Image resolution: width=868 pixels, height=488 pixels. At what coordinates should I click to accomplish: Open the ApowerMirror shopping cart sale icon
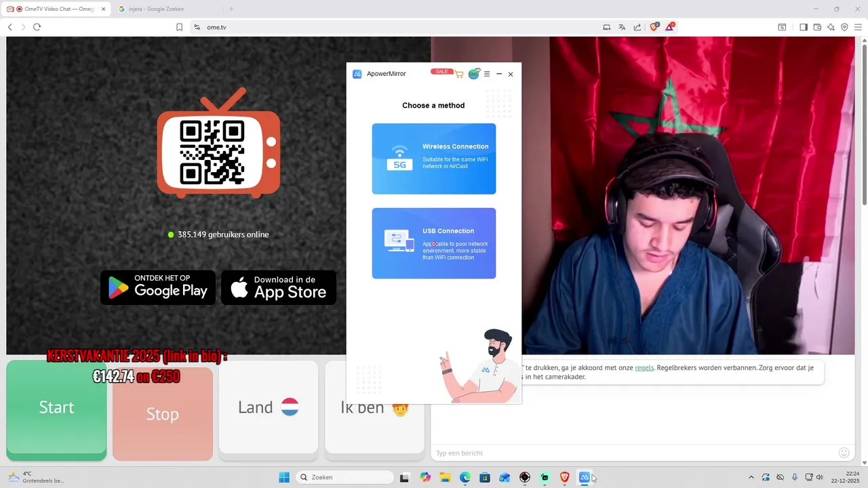pyautogui.click(x=459, y=74)
